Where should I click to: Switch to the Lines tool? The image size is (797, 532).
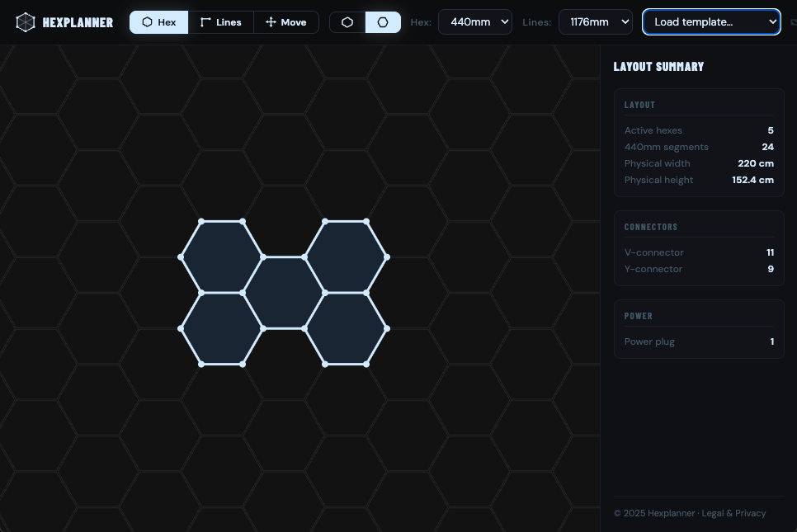(220, 22)
